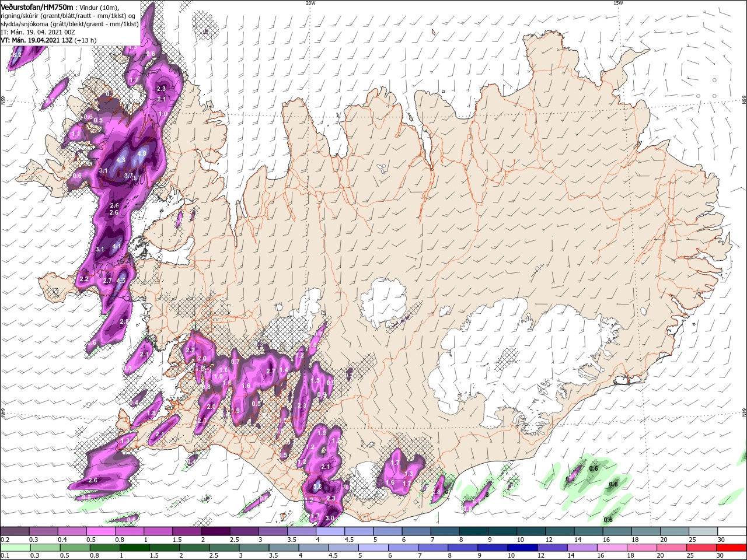Pick upper legend darkest purple swatch between 2 and 2.5
Screen dimensions: 747x560
[215, 531]
